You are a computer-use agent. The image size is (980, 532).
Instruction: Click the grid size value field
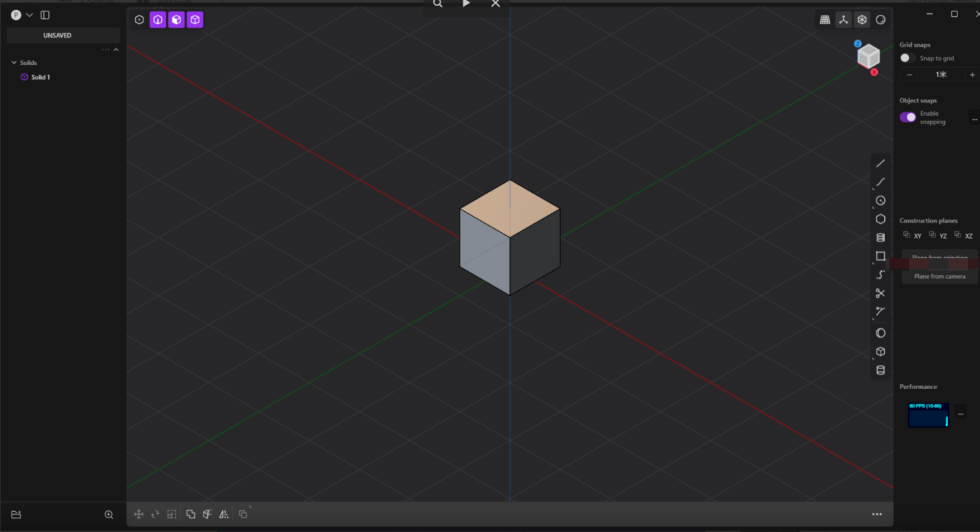(941, 75)
